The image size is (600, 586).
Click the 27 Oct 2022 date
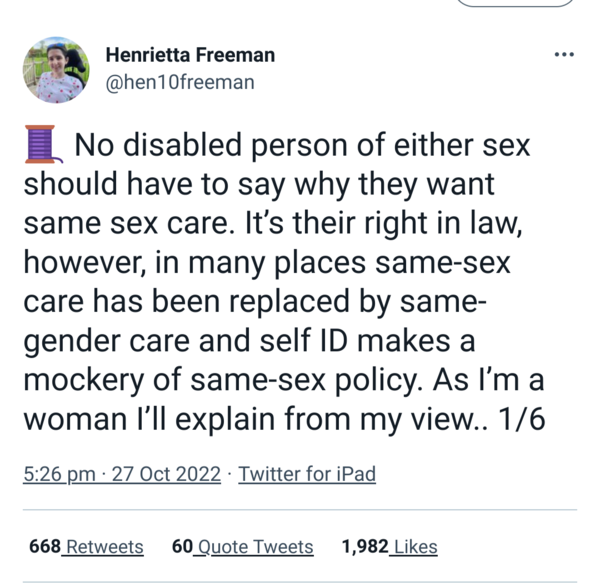point(166,474)
